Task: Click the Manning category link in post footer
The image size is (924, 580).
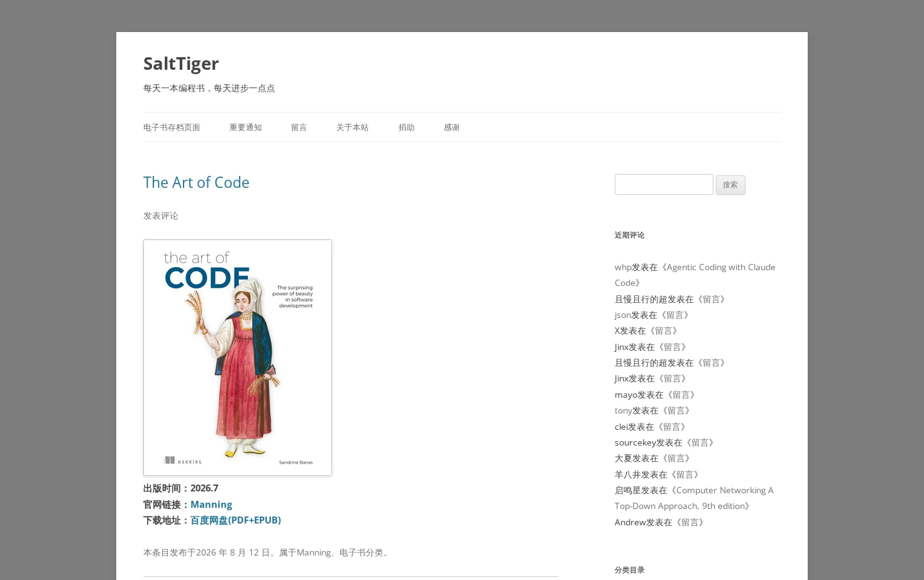Action: tap(314, 552)
